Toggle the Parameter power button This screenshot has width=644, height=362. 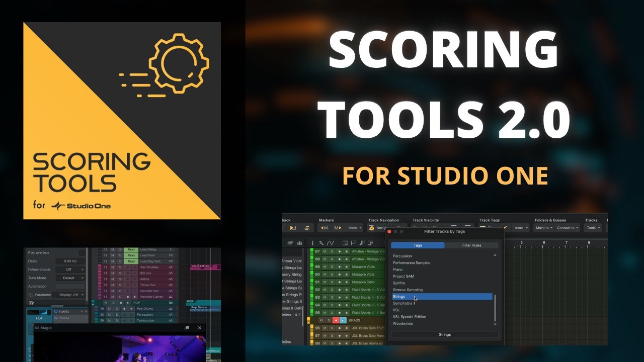coord(30,295)
